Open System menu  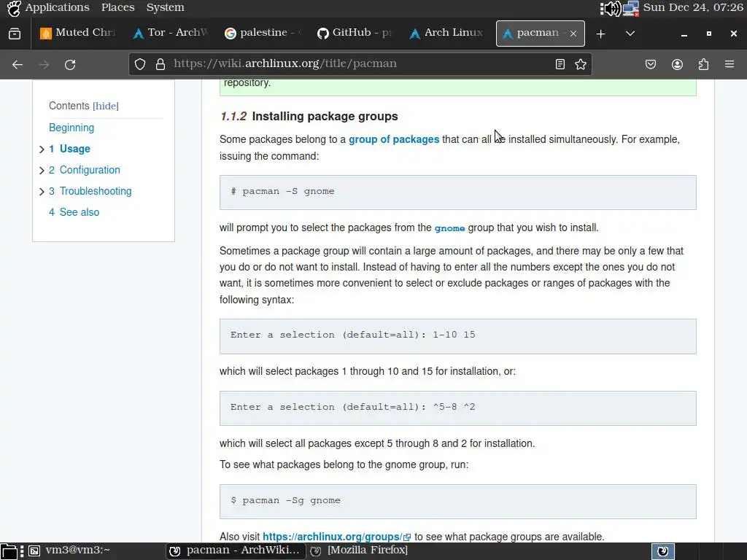(x=166, y=7)
